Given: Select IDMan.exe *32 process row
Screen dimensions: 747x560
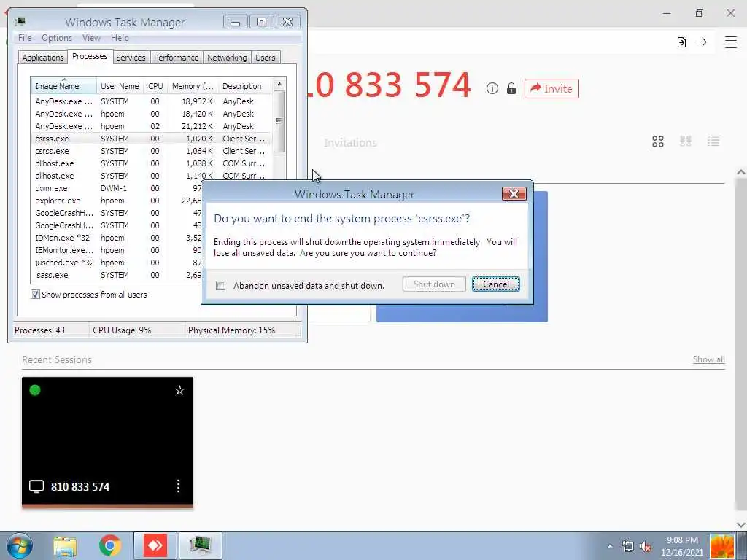Looking at the screenshot, I should point(117,238).
